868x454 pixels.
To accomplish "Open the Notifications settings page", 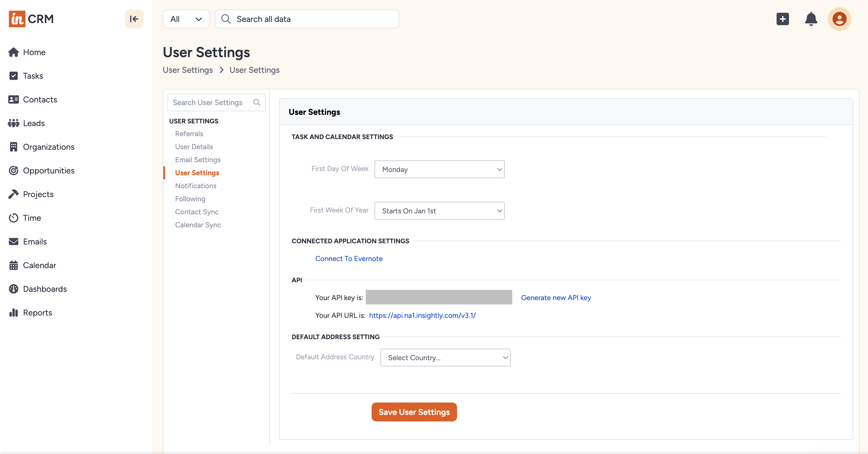I will pyautogui.click(x=196, y=185).
